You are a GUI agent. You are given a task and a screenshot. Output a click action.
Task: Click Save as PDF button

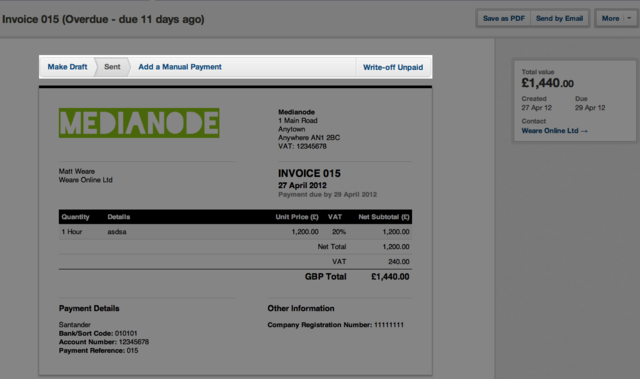(x=504, y=18)
